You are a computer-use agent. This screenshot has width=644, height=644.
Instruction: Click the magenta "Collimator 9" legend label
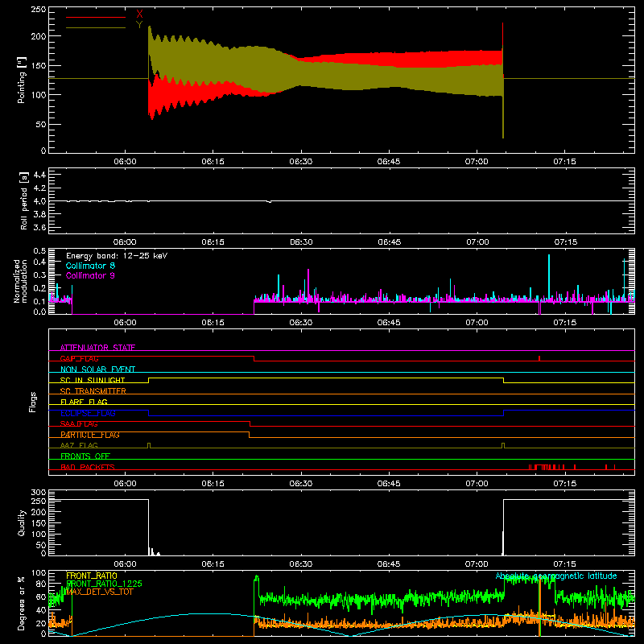[90, 275]
